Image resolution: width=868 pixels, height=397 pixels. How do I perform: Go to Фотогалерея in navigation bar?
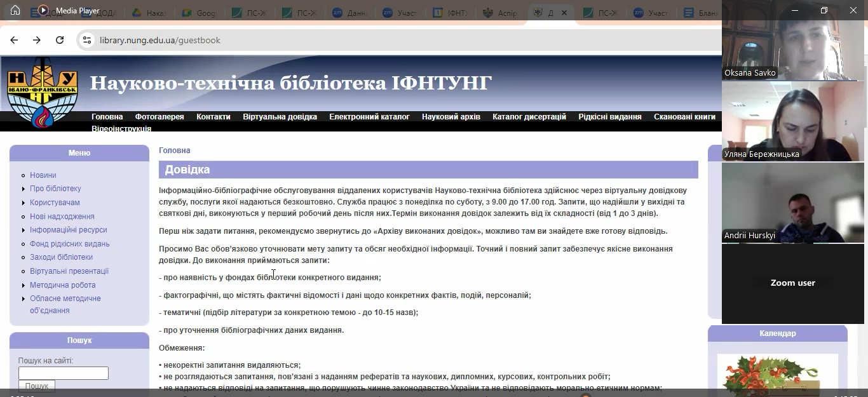(159, 117)
